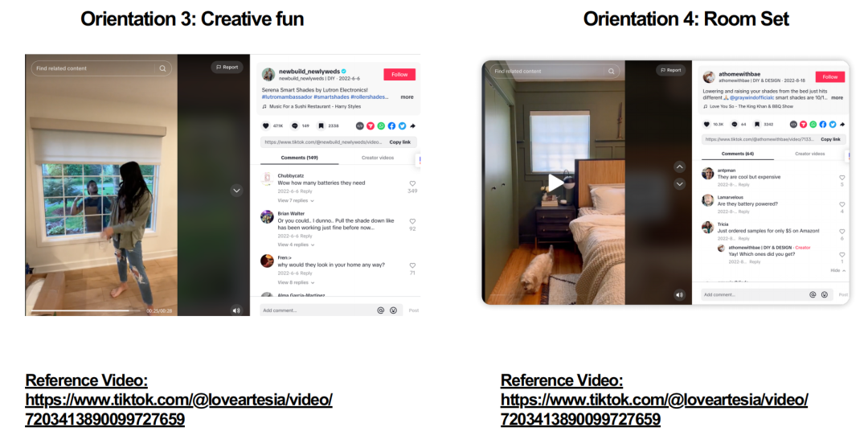Share athomewithbae video via WhatsApp icon
The image size is (868, 448).
pos(813,125)
